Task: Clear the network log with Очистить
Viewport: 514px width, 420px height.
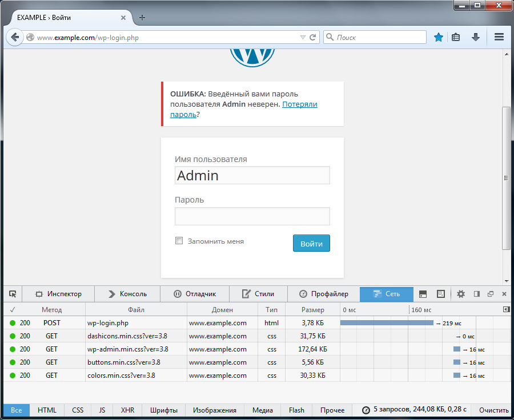Action: coord(493,410)
